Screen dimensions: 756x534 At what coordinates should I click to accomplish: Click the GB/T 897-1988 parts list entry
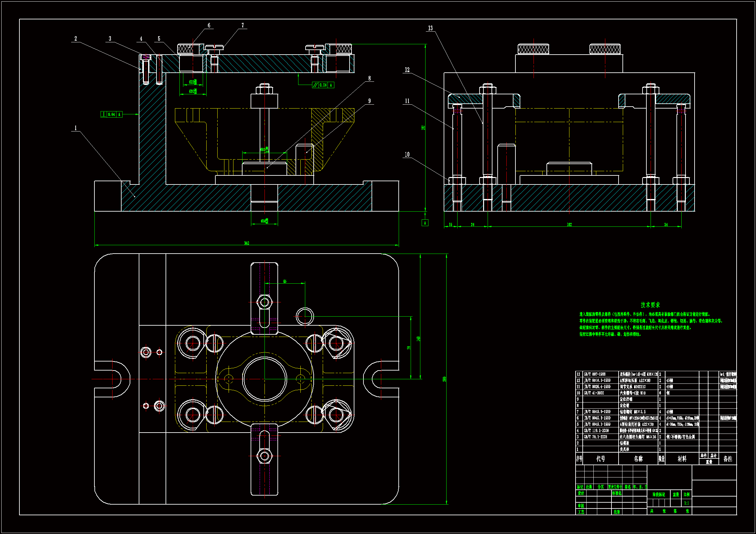595,374
